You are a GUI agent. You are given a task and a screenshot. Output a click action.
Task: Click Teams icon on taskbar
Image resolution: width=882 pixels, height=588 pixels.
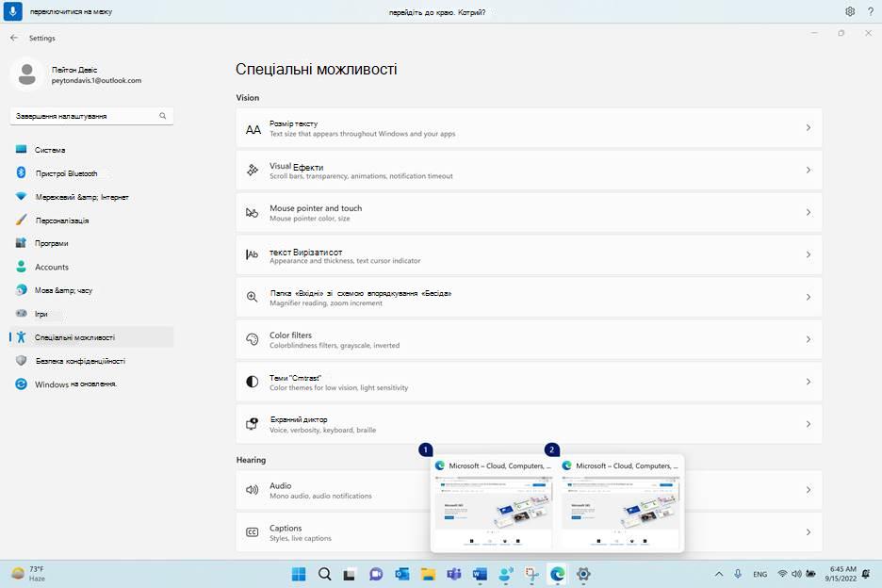coord(454,574)
